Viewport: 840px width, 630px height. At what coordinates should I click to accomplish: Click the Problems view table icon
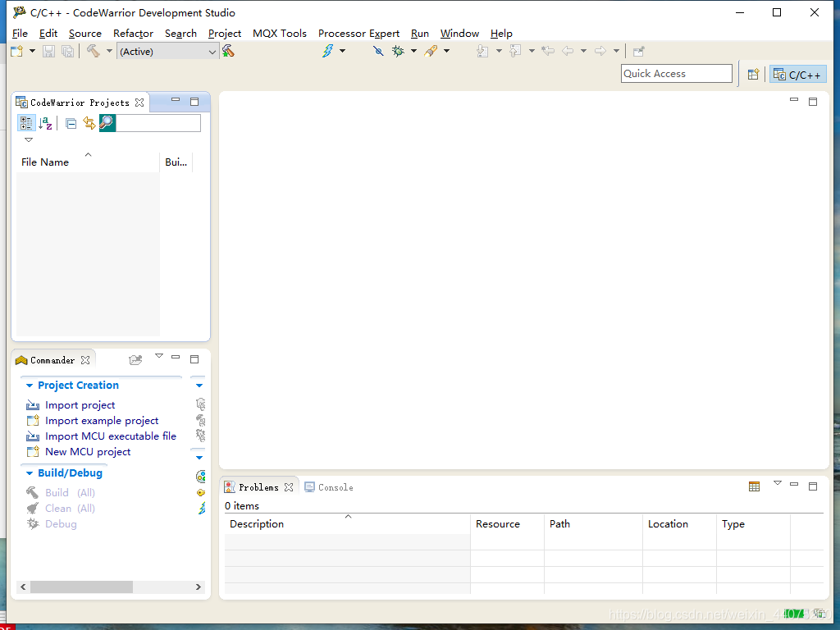click(x=755, y=486)
